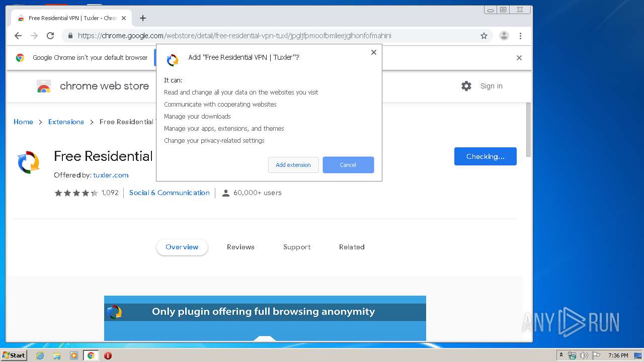Go to the Extensions breadcrumb
This screenshot has height=362, width=644.
(66, 122)
